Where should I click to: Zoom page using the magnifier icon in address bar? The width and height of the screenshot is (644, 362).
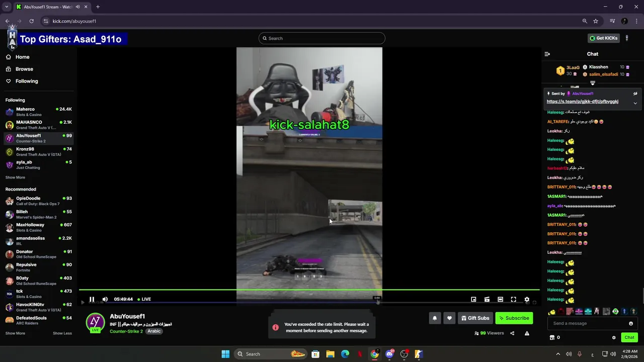[585, 21]
